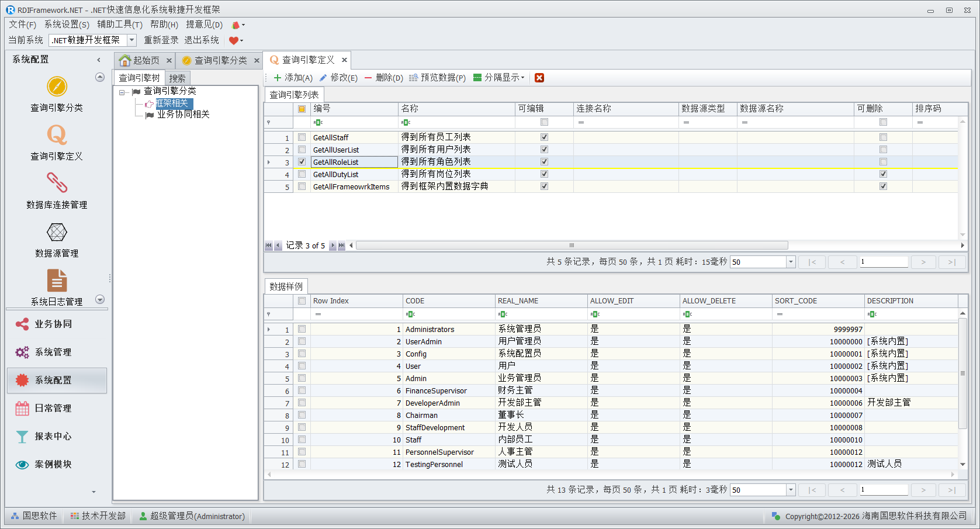Image resolution: width=980 pixels, height=529 pixels.
Task: Click the 删除(D) toolbar button
Action: click(383, 78)
